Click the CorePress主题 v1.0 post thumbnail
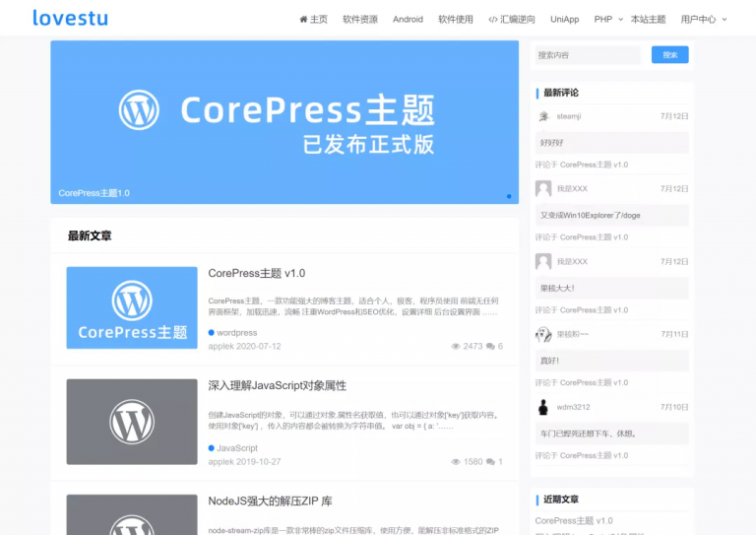The height and width of the screenshot is (535, 756). (132, 307)
